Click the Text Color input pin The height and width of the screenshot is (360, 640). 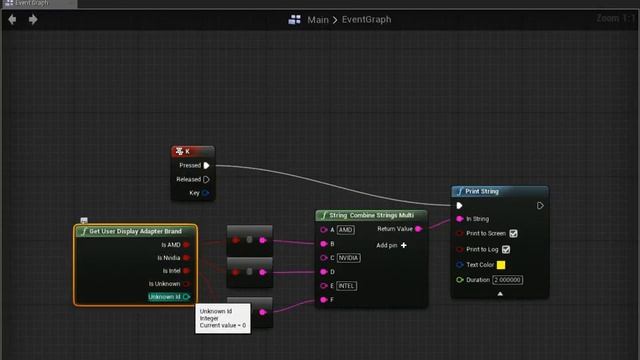tap(460, 265)
